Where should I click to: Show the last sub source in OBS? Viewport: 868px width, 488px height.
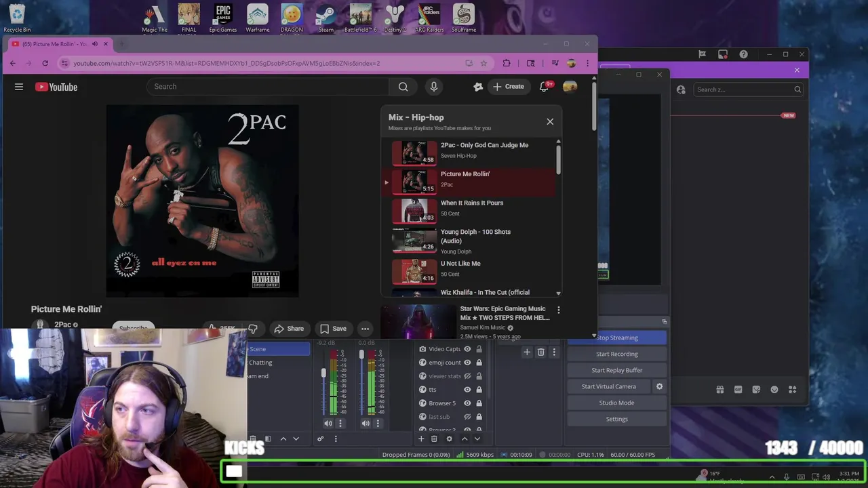click(467, 417)
